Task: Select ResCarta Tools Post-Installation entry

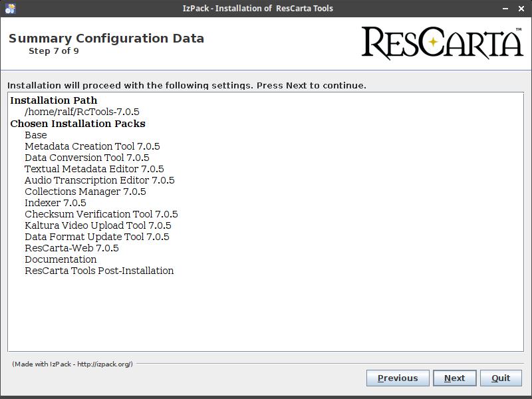Action: [x=99, y=271]
